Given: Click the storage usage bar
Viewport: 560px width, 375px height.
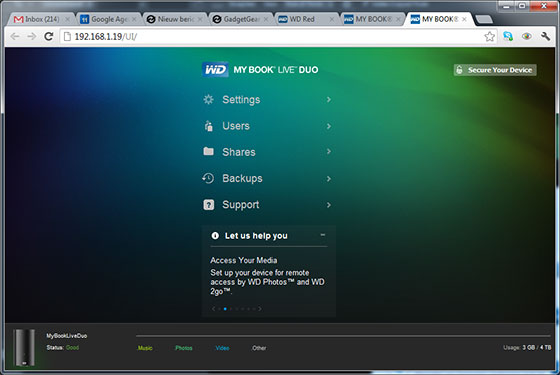Looking at the screenshot, I should tap(343, 336).
